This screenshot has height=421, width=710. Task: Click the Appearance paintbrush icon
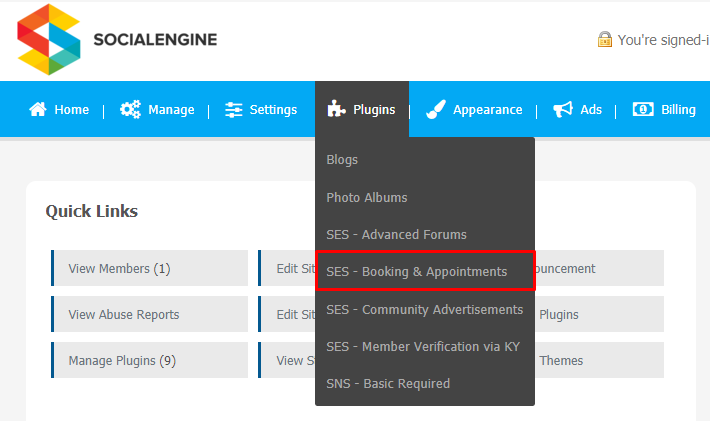(436, 109)
